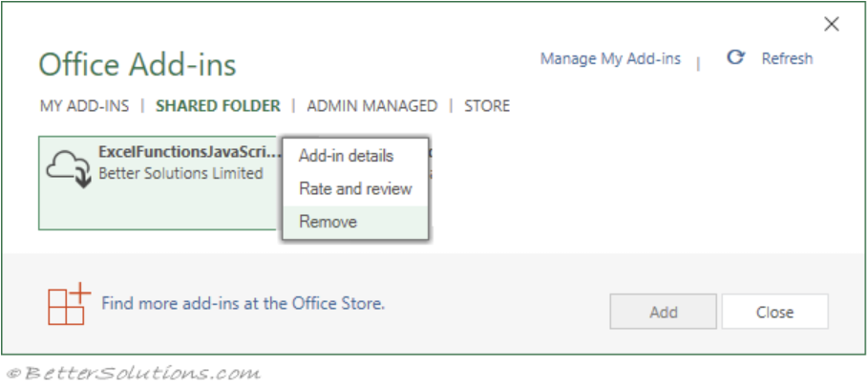Image resolution: width=868 pixels, height=391 pixels.
Task: Open the Manage My Add-ins link
Action: (x=610, y=59)
